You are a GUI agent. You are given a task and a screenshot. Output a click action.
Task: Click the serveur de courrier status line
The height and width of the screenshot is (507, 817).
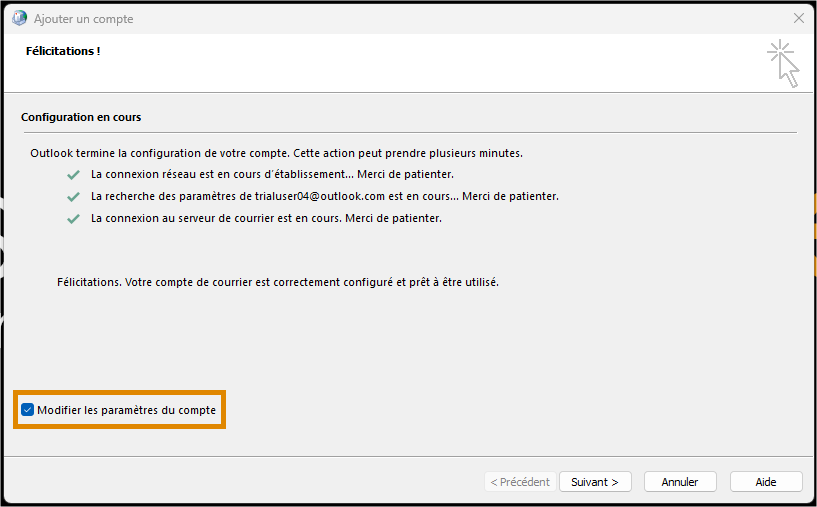pos(266,218)
